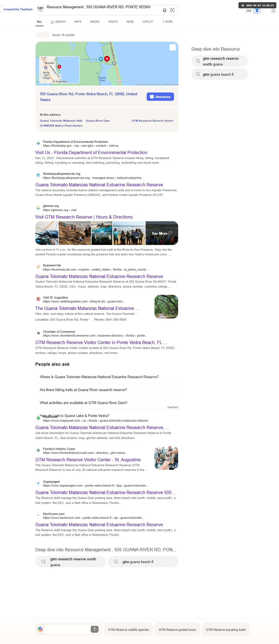Click the Copilot icon in chat bar
Screen dimensions: 279x644
[40, 629]
